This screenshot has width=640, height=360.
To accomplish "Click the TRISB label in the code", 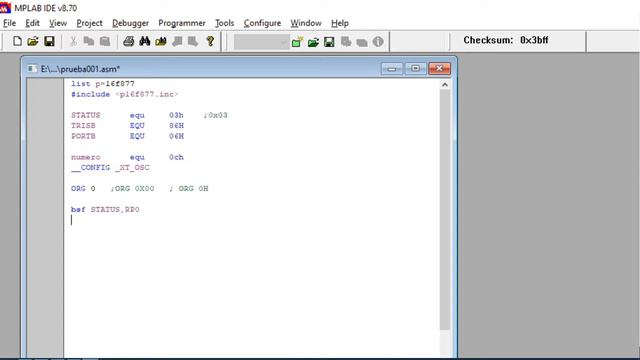I will pyautogui.click(x=83, y=126).
